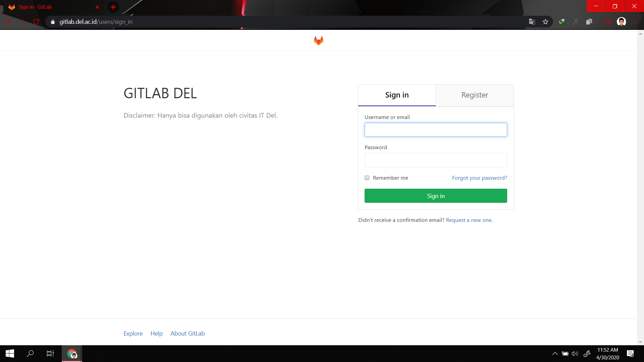This screenshot has width=644, height=362.
Task: Expand hidden icons in system tray
Action: tap(555, 354)
